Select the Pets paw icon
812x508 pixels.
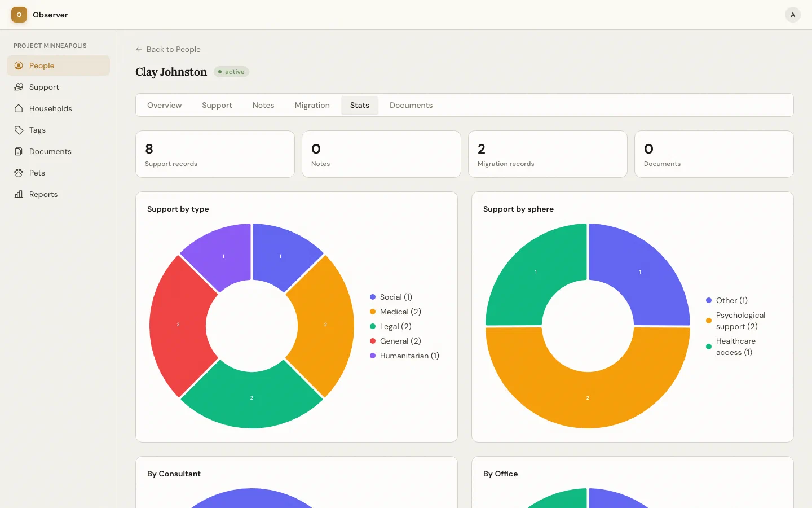[19, 173]
